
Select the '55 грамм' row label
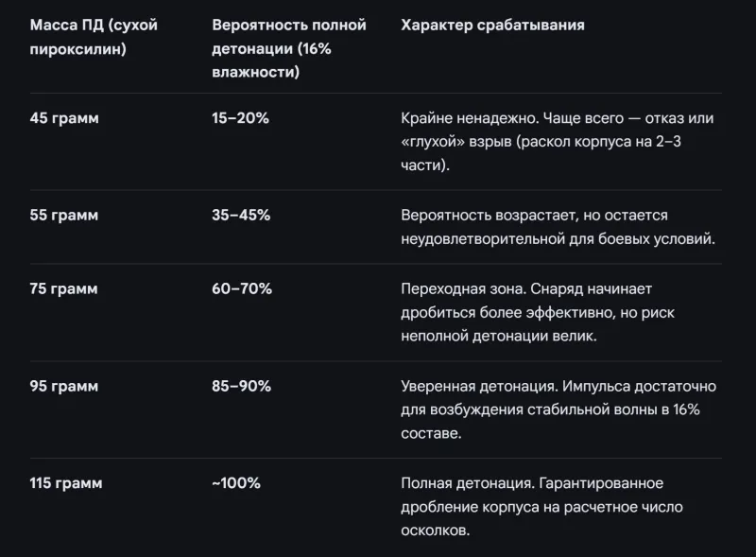64,215
